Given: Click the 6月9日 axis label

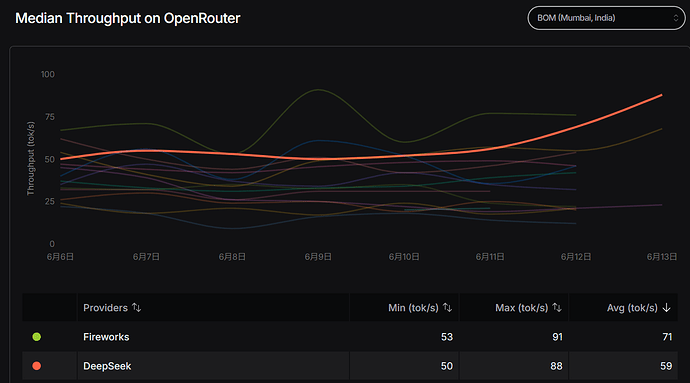Looking at the screenshot, I should click(x=318, y=257).
